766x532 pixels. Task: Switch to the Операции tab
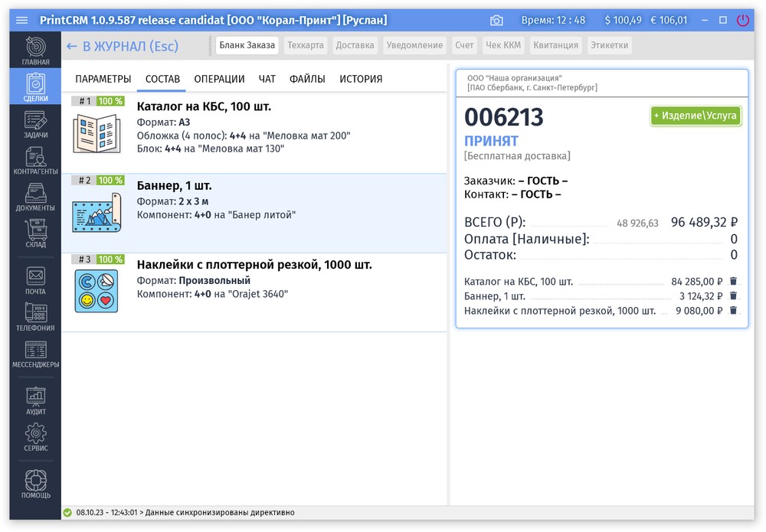click(219, 79)
